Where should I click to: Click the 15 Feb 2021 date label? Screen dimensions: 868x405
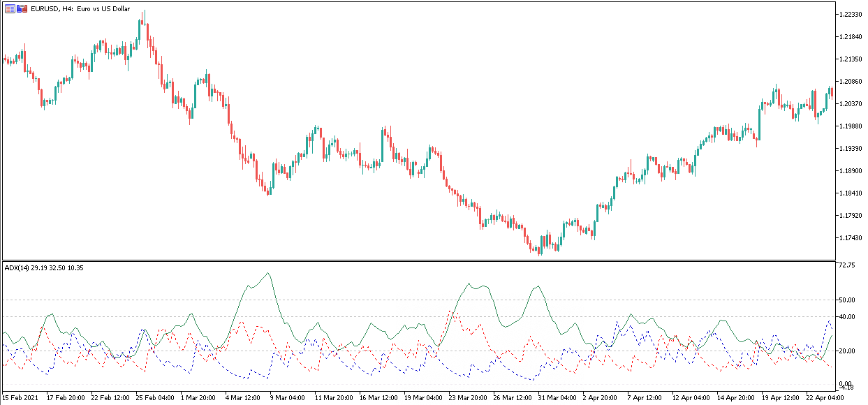tap(21, 397)
